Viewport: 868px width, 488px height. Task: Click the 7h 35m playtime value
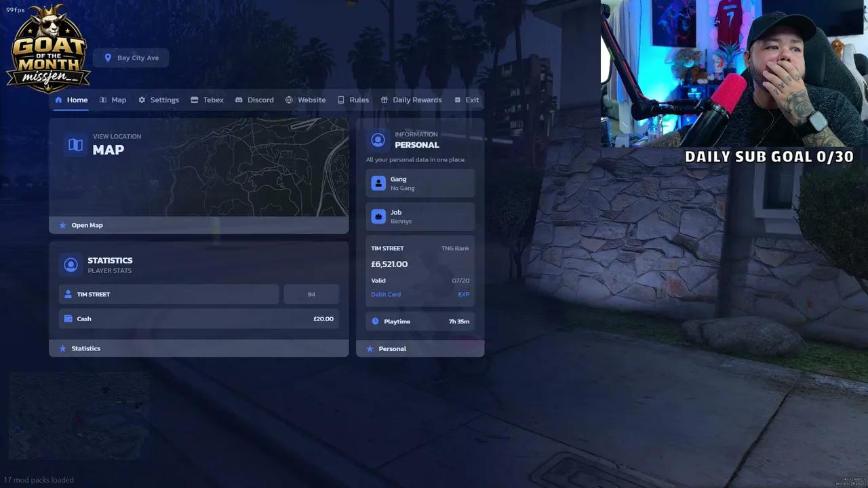coord(459,321)
